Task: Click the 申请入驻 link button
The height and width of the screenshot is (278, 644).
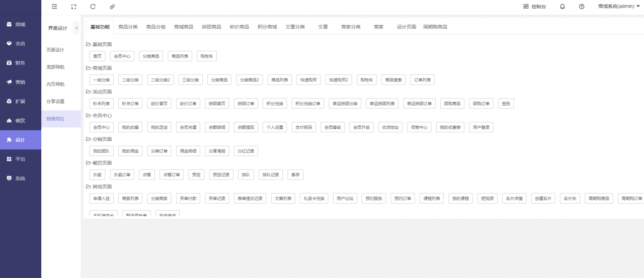Action: click(x=102, y=199)
